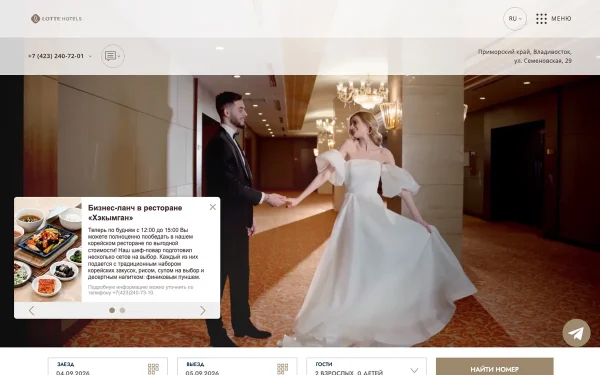
Task: Click the business lunch food thumbnail
Action: [x=48, y=249]
